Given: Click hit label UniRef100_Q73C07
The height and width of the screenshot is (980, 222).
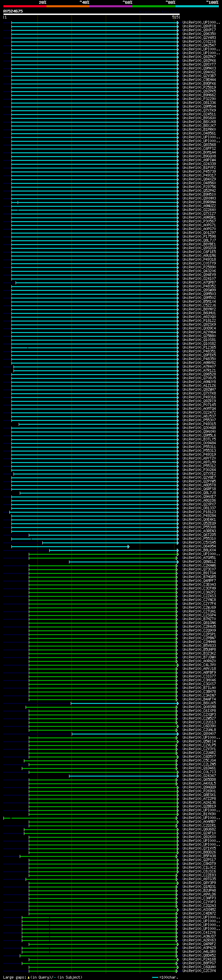Looking at the screenshot, I should pos(199,569).
